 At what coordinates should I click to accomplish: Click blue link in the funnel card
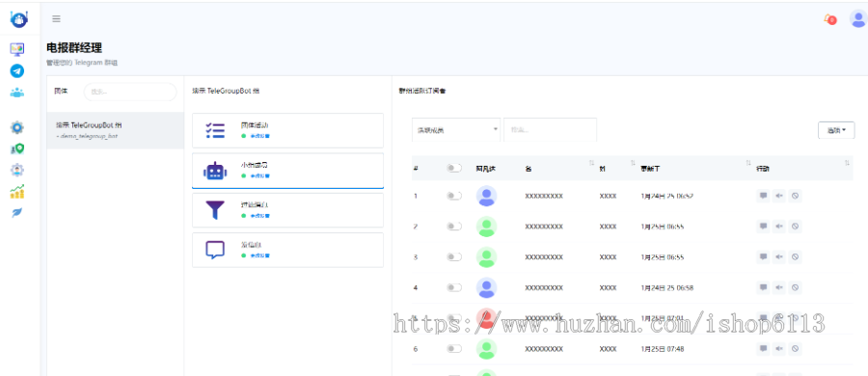[x=260, y=215]
